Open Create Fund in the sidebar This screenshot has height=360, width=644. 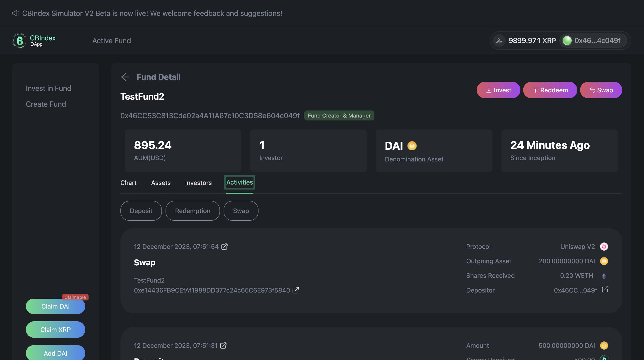coord(46,104)
